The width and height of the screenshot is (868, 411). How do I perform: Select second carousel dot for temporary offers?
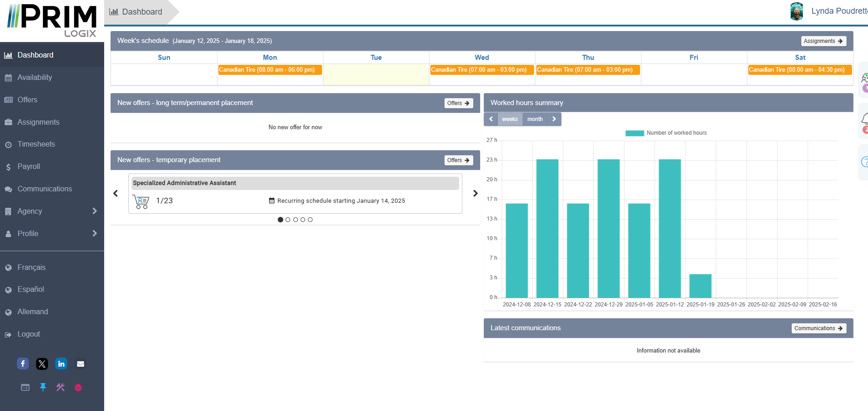point(288,220)
